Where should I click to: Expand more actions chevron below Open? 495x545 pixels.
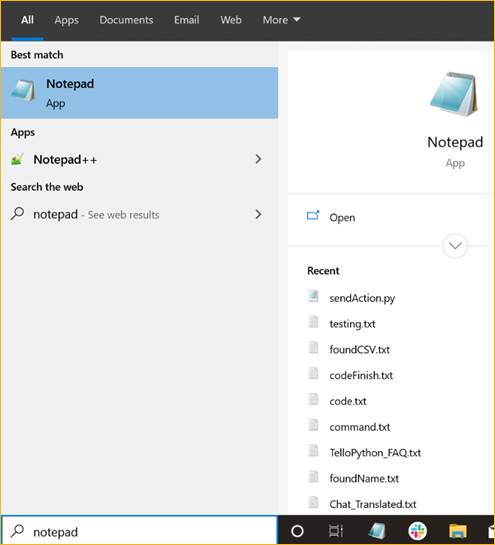[455, 246]
